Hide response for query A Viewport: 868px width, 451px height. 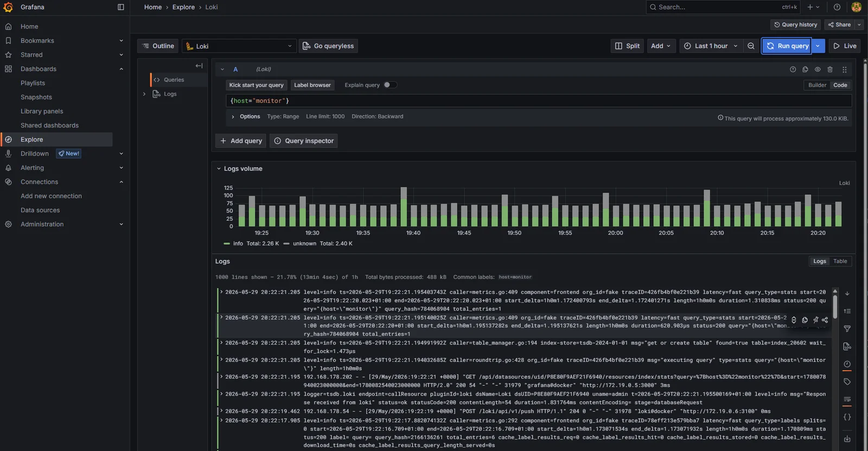818,69
